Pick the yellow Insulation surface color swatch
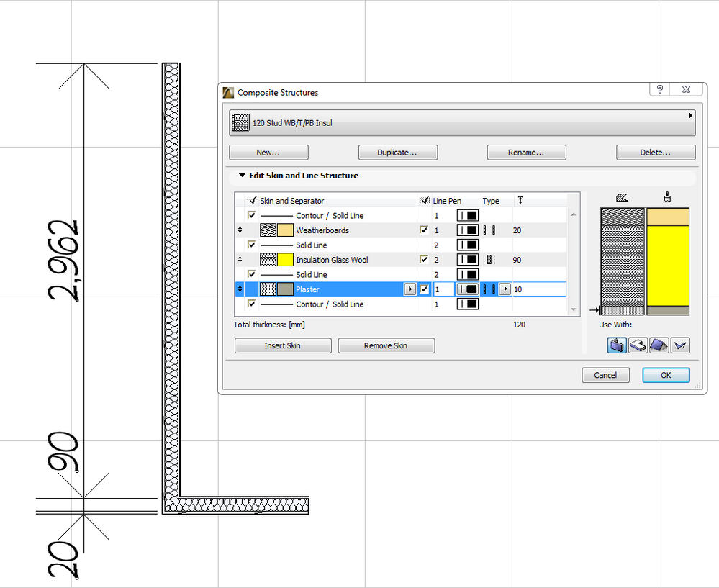Viewport: 719px width, 588px height. point(285,259)
